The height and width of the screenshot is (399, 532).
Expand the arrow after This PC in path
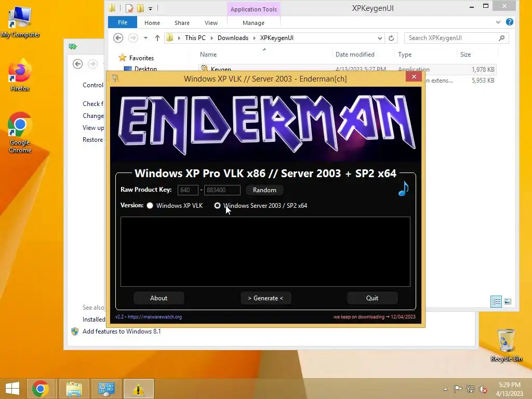click(212, 38)
